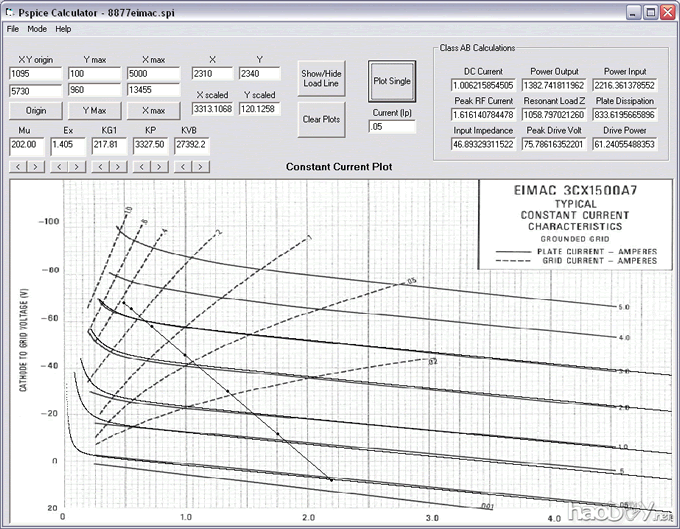Screen dimensions: 680x529
Task: Click the KVB increase arrow
Action: (x=201, y=165)
